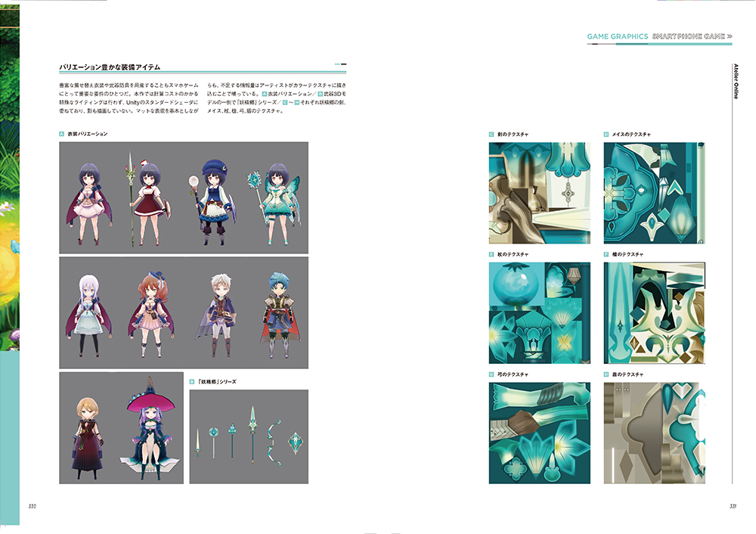756x534 pixels.
Task: Open the sword texture image (剣のテクスチャ)
Action: click(540, 193)
